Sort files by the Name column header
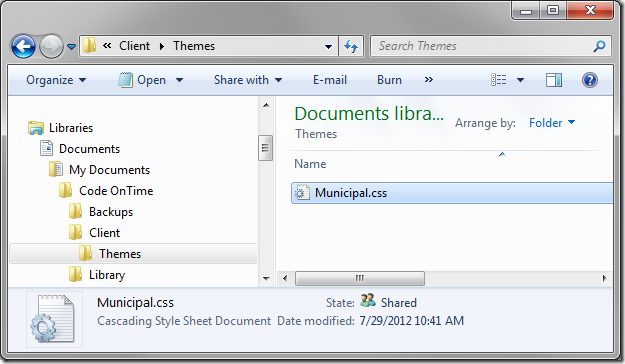Image resolution: width=625 pixels, height=364 pixels. click(310, 164)
